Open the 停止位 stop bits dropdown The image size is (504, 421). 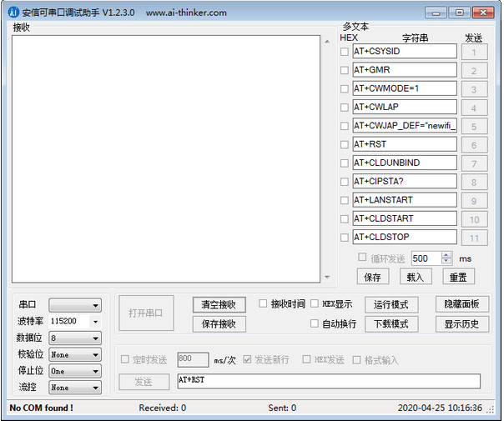coord(75,371)
